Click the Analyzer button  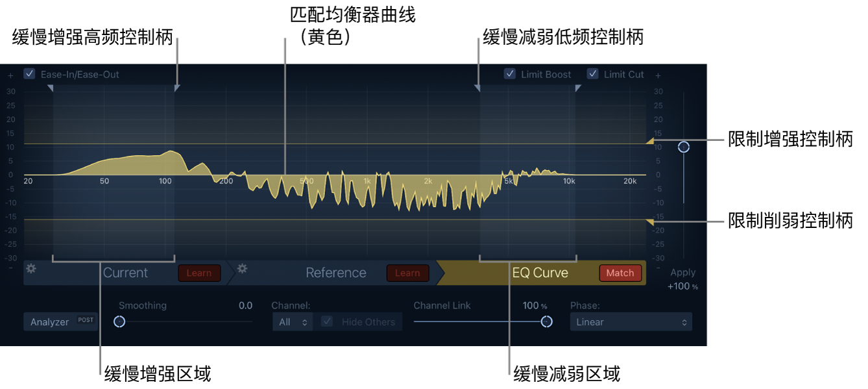61,321
